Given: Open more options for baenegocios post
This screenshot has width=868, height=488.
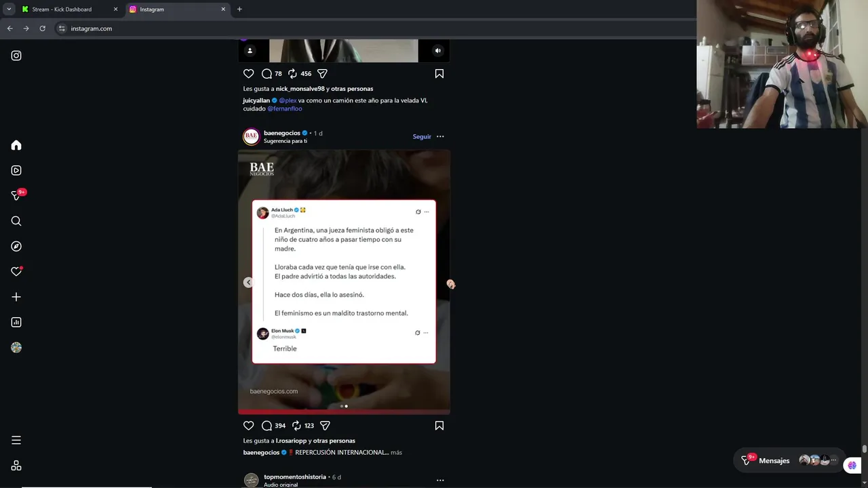Looking at the screenshot, I should pyautogui.click(x=440, y=136).
